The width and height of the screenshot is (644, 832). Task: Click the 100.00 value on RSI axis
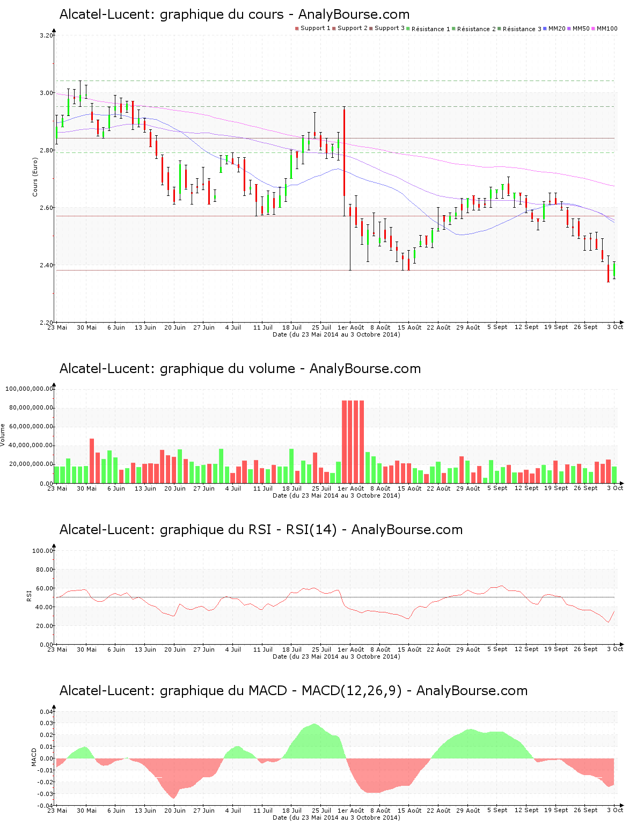pyautogui.click(x=43, y=551)
